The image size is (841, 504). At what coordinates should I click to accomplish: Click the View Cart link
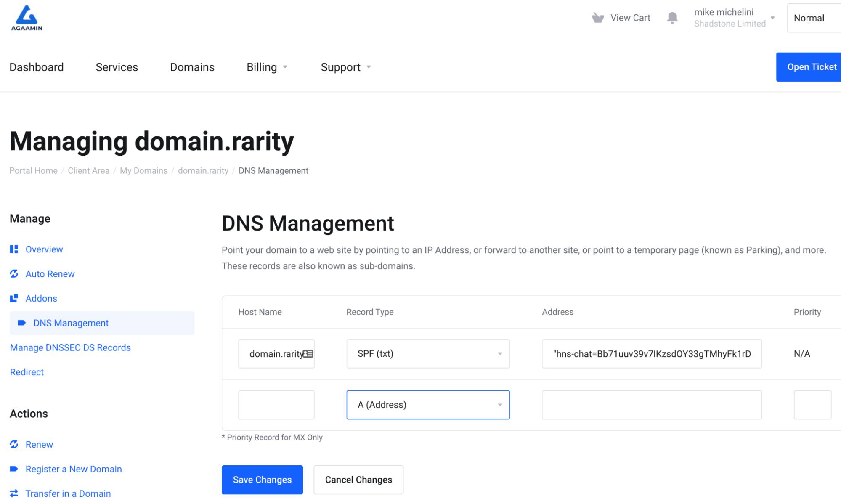pyautogui.click(x=621, y=17)
